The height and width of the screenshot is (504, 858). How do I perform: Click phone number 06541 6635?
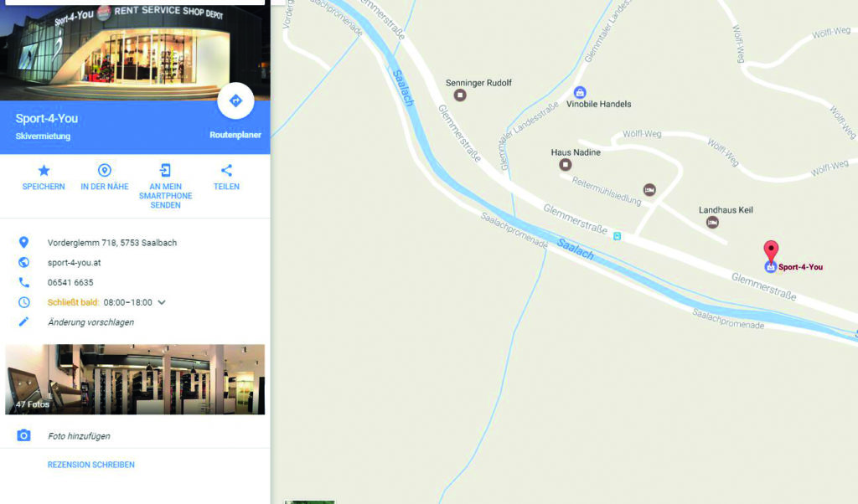pos(70,283)
